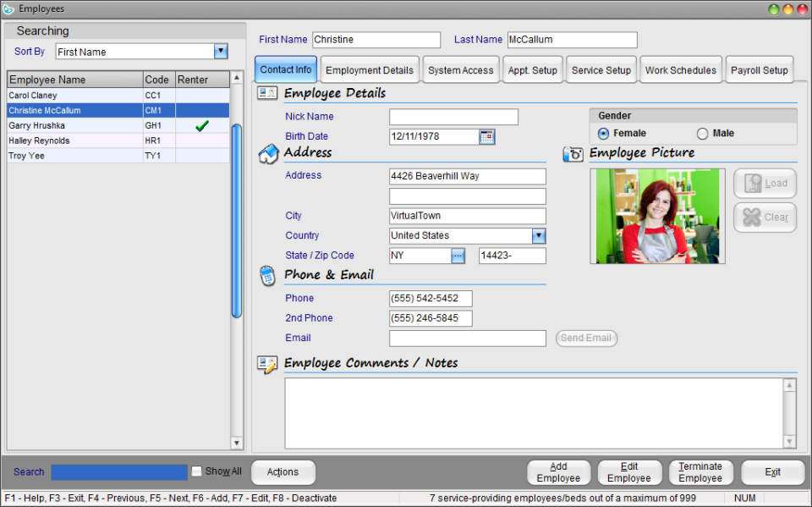Screen dimensions: 812x507
Task: Click the Employee Details section icon
Action: click(x=267, y=93)
